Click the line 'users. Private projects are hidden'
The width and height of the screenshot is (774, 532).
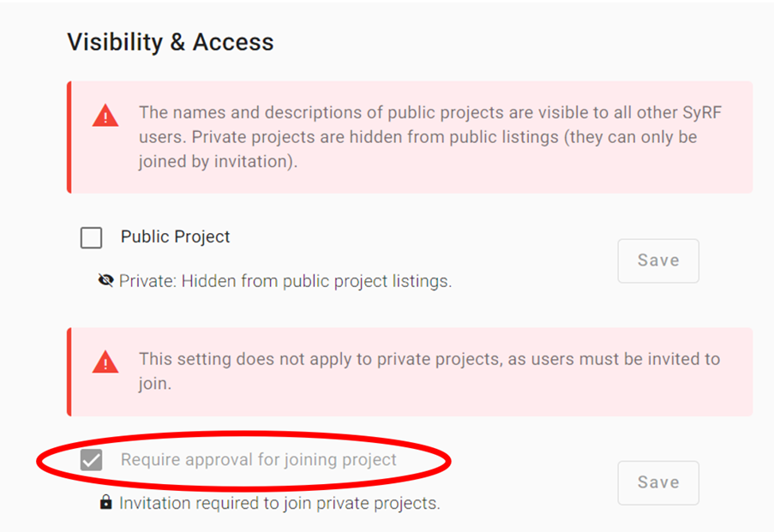tap(417, 137)
